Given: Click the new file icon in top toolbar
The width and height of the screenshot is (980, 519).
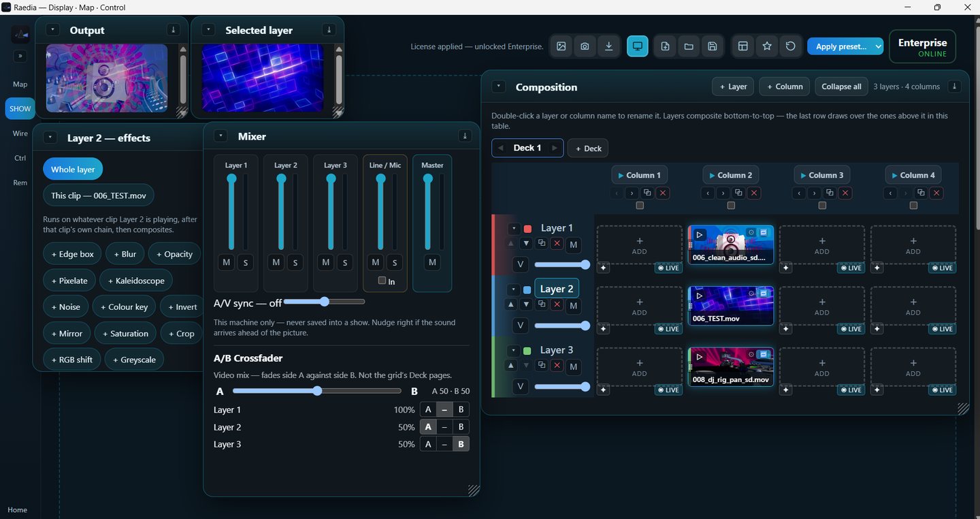Looking at the screenshot, I should point(666,46).
